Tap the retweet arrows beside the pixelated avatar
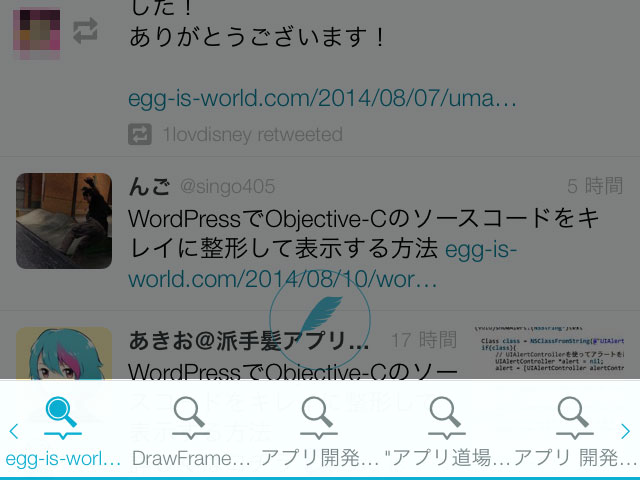Image resolution: width=640 pixels, height=480 pixels. click(x=85, y=31)
